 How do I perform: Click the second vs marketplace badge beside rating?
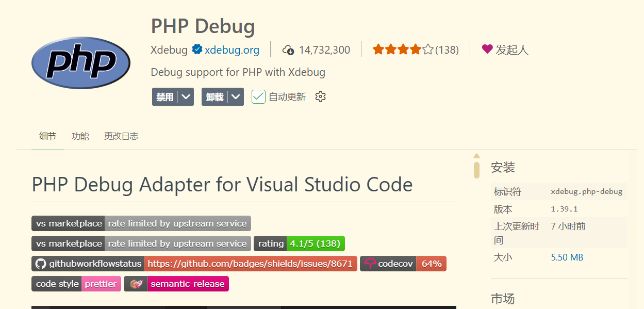tap(141, 243)
